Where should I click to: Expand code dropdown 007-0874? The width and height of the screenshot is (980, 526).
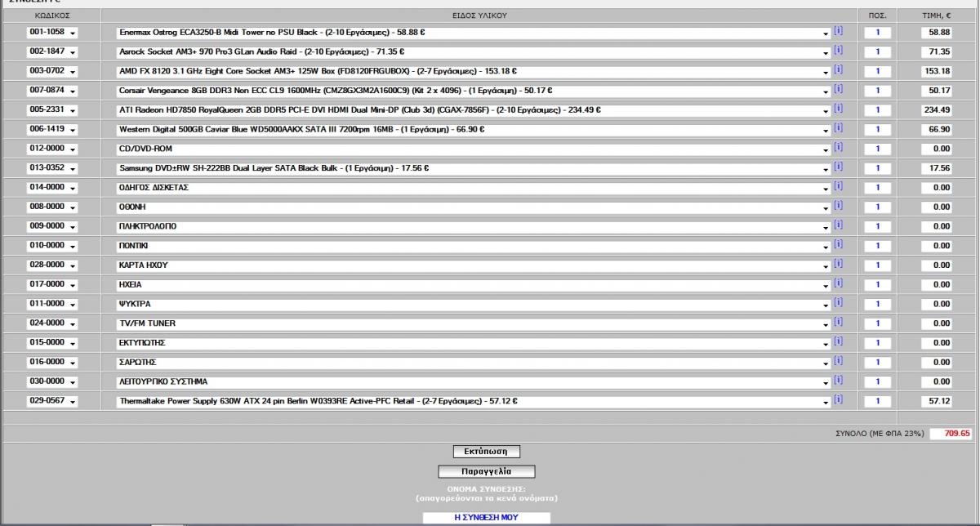pos(52,91)
